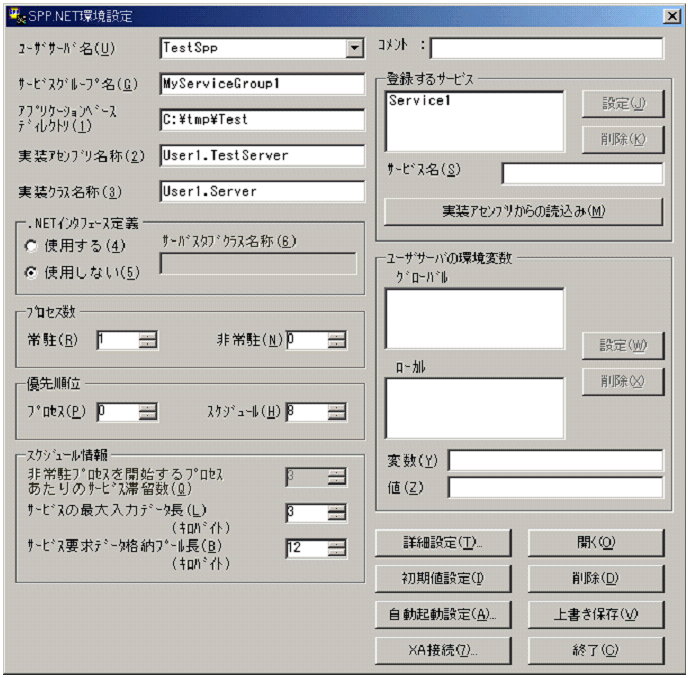Decrease the 常駐(R) spinner value
This screenshot has width=688, height=678.
pos(148,344)
